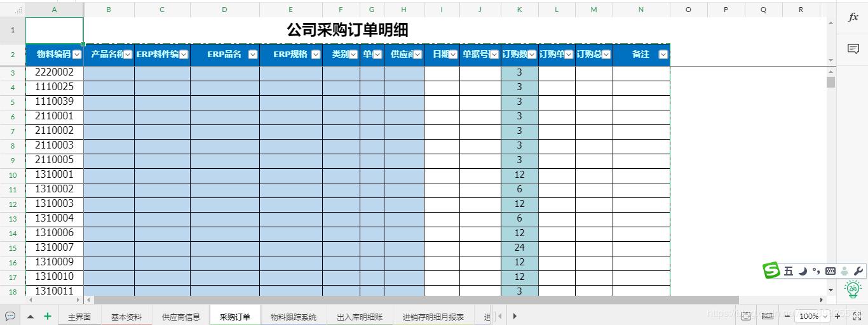Show the sheet list with the up-arrow icon

point(31,316)
